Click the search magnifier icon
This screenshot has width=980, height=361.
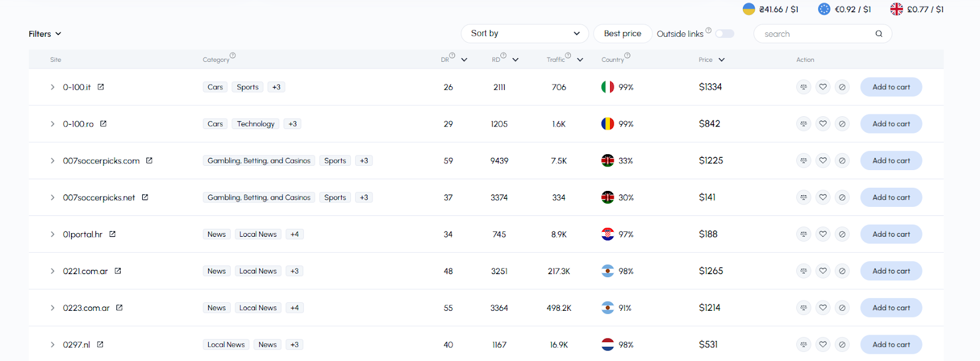pos(879,34)
